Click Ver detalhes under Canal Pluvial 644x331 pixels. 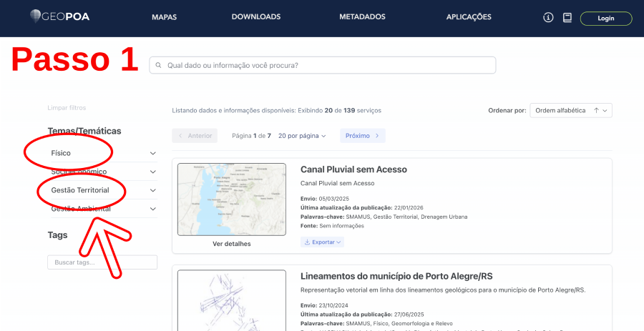pyautogui.click(x=232, y=244)
